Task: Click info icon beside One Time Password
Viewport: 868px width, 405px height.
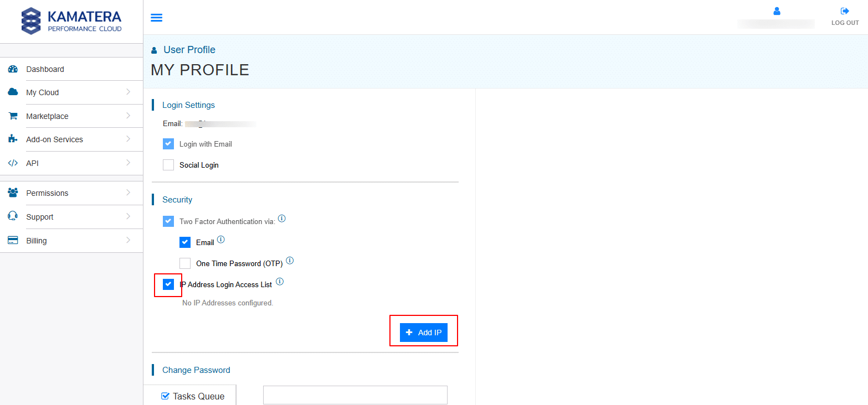Action: [x=290, y=261]
